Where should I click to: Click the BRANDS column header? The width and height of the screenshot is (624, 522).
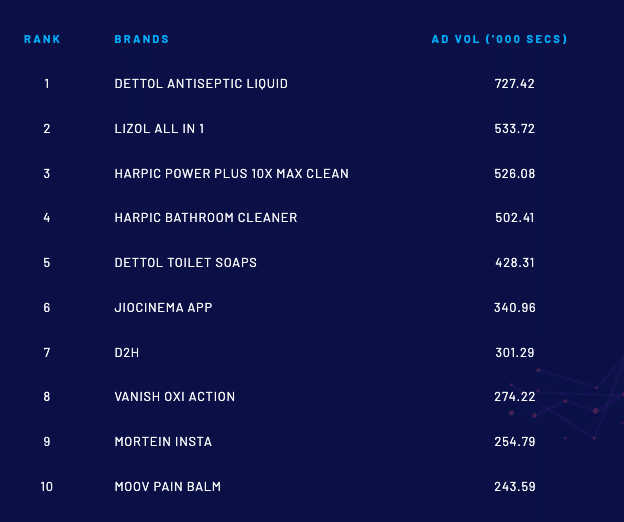(142, 40)
